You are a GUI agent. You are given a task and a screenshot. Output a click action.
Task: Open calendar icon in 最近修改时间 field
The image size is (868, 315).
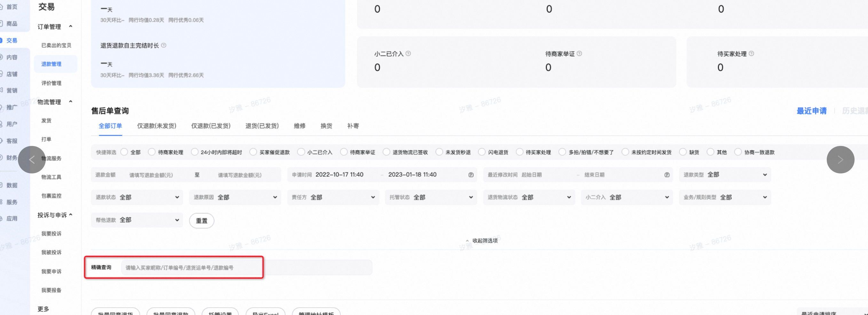click(667, 175)
